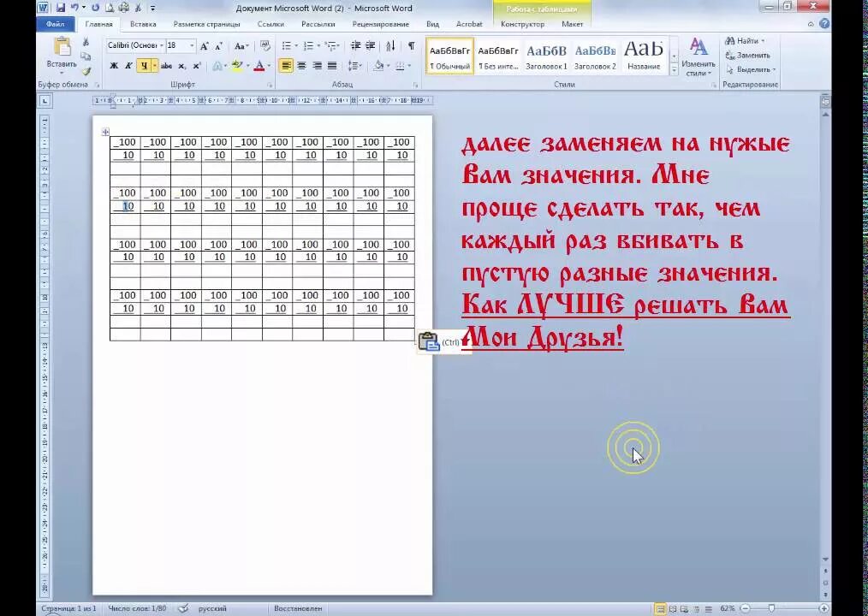The width and height of the screenshot is (868, 616).
Task: Switch to the Вставка tab
Action: pos(143,24)
